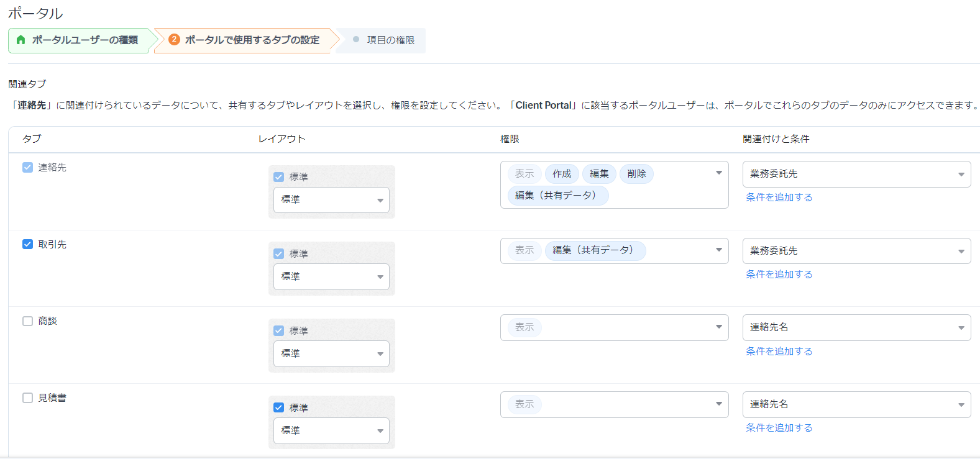Click 条件を追加する link in 取引先 row

[779, 274]
